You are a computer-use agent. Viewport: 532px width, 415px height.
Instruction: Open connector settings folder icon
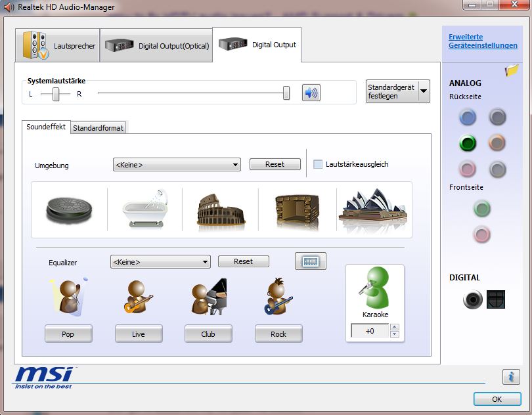(x=512, y=70)
